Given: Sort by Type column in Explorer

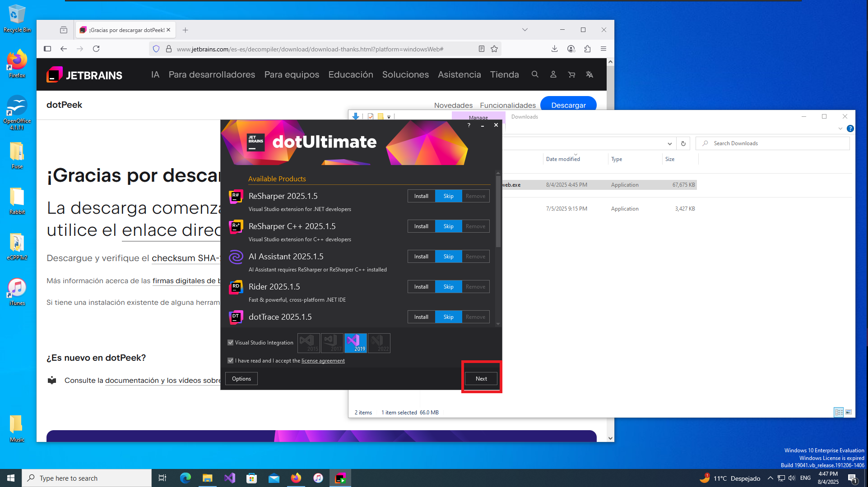Looking at the screenshot, I should (617, 159).
